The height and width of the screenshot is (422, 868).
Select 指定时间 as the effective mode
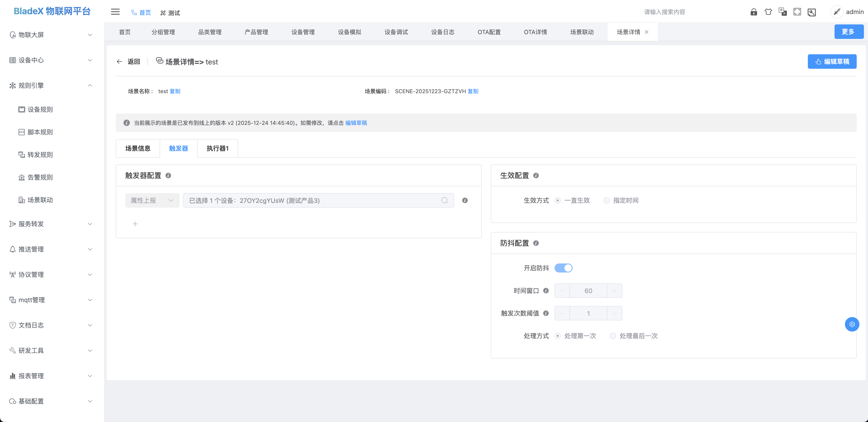607,200
